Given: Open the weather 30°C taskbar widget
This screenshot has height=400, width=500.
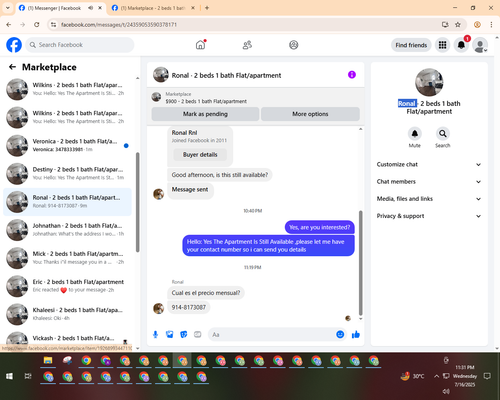Looking at the screenshot, I should (412, 376).
